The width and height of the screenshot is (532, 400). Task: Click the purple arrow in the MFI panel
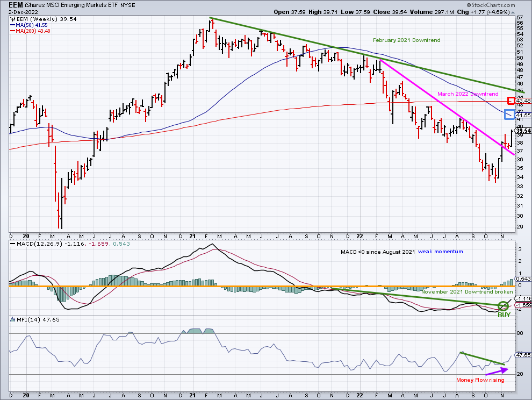[498, 372]
